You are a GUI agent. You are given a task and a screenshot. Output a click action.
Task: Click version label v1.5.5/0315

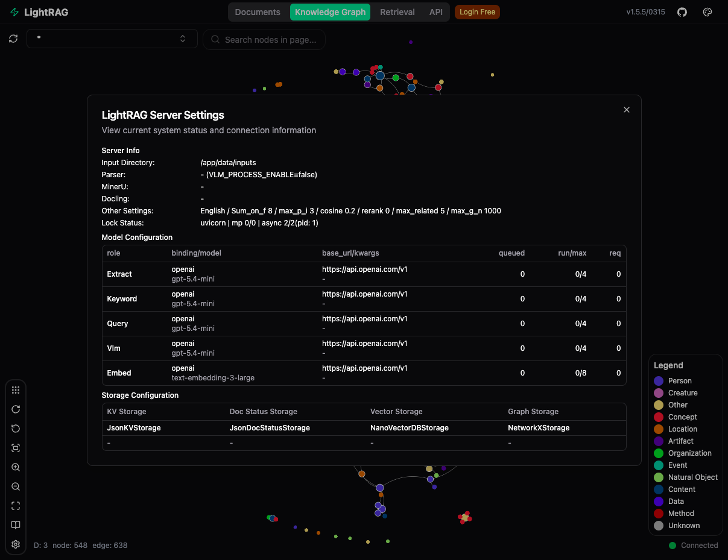coord(645,12)
